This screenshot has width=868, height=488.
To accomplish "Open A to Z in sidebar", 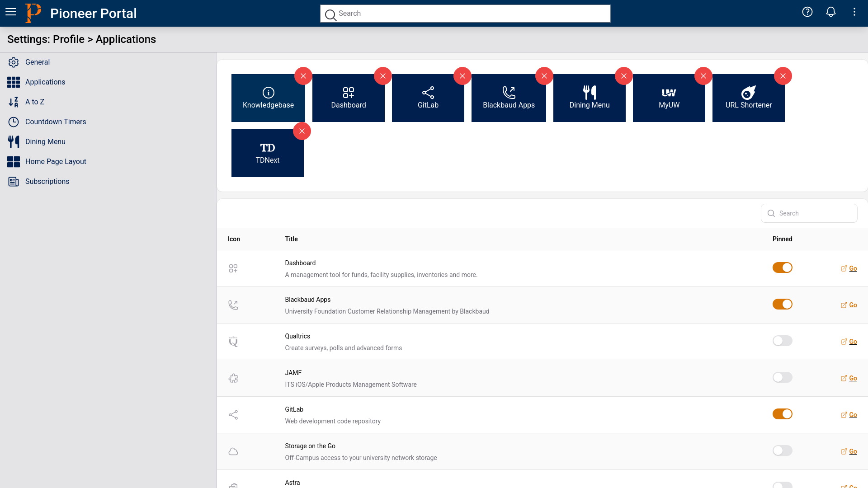I will point(26,102).
